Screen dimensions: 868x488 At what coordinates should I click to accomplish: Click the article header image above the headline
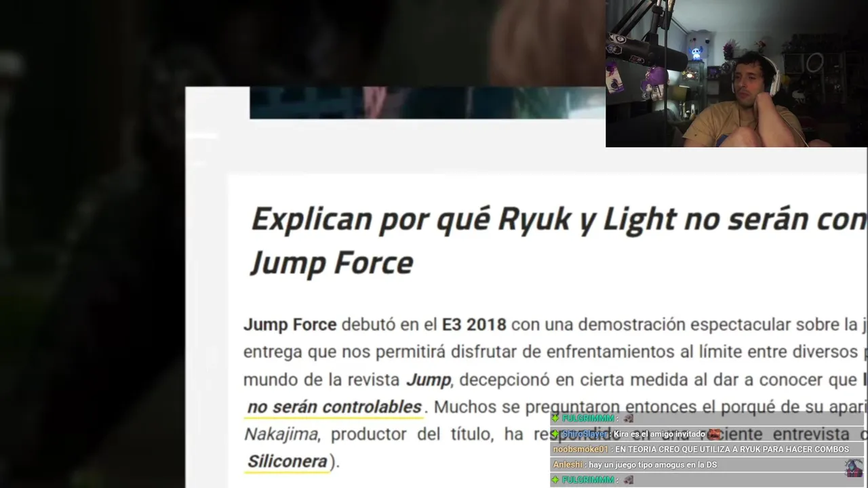coord(427,103)
